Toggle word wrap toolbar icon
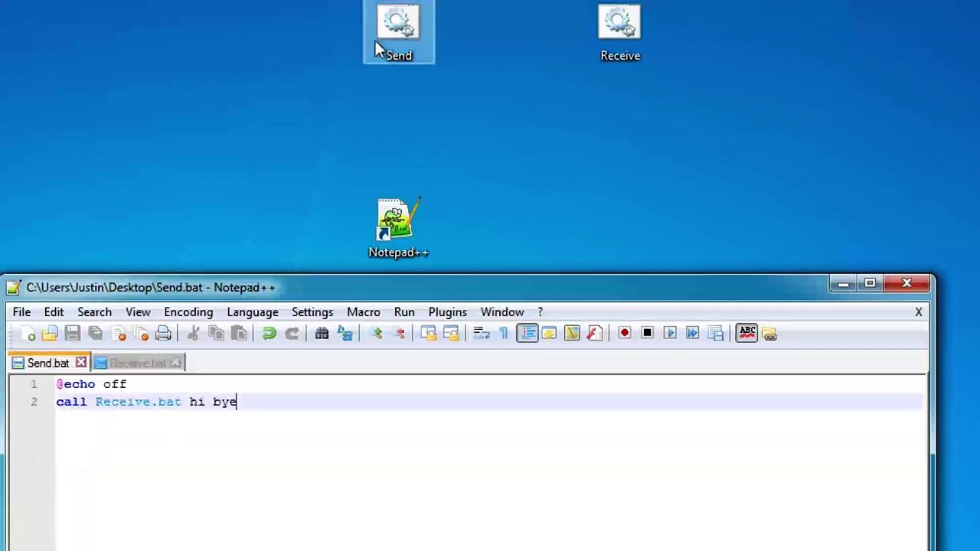Viewport: 980px width, 551px height. [x=481, y=334]
